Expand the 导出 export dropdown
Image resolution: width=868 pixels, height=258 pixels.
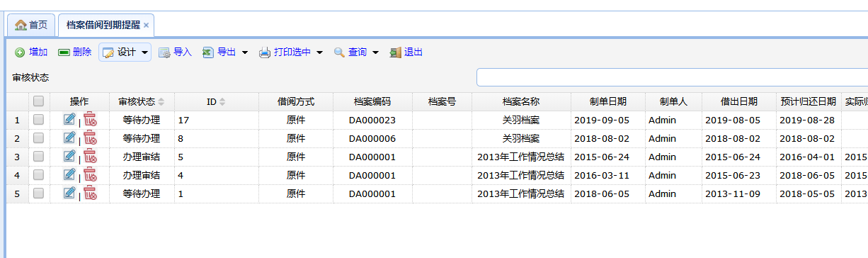pos(225,52)
